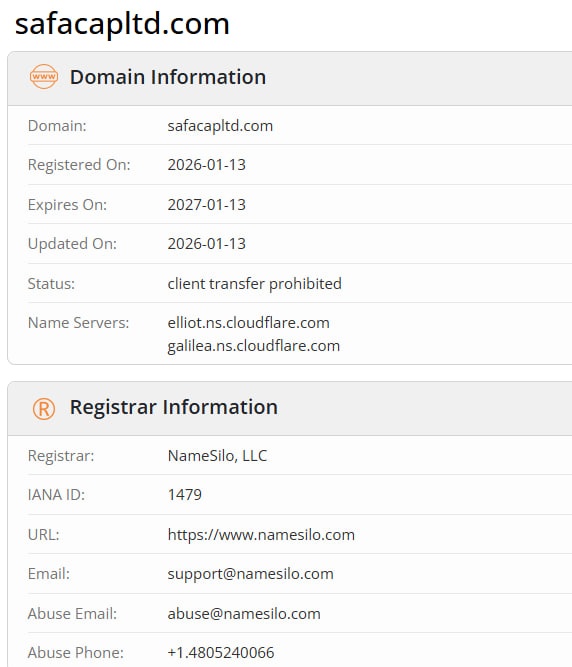572x667 pixels.
Task: Click the safacapltd.com page title
Action: 122,24
